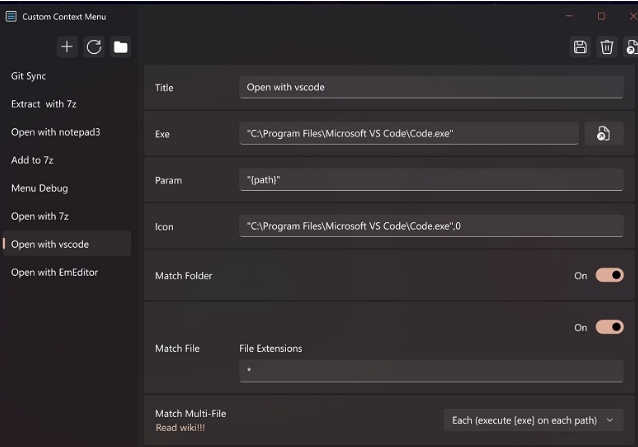Viewport: 638px width, 447px height.
Task: Turn off the Match Folder toggle
Action: pos(610,275)
